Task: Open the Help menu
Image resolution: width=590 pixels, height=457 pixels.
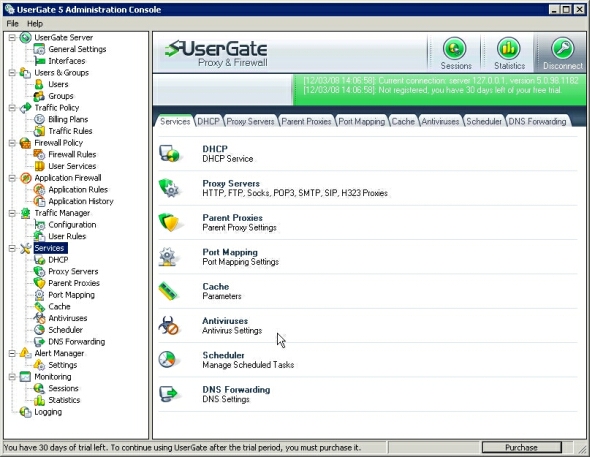Action: tap(35, 24)
